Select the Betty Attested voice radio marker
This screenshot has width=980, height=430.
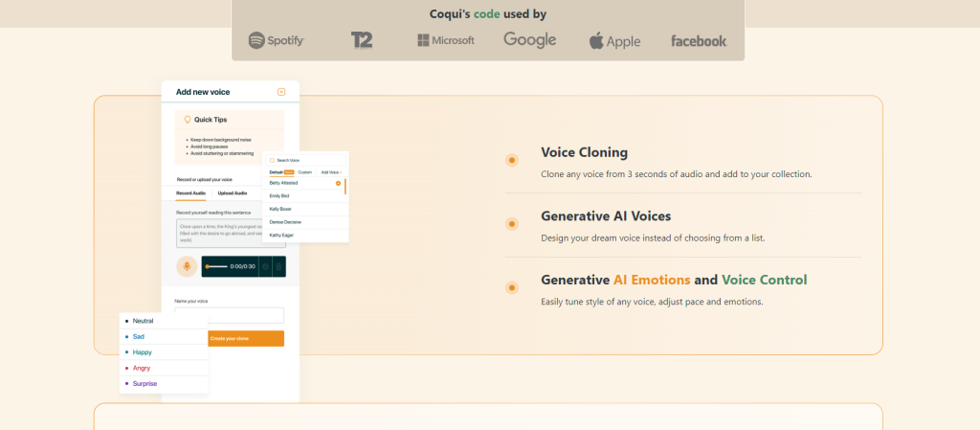(338, 182)
